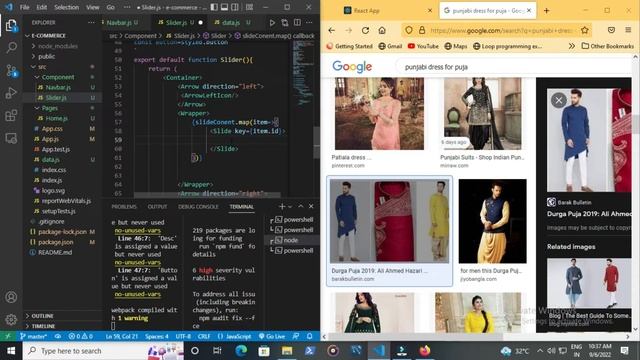Viewport: 640px width, 360px height.
Task: Open package.json in the file explorer
Action: point(56,242)
